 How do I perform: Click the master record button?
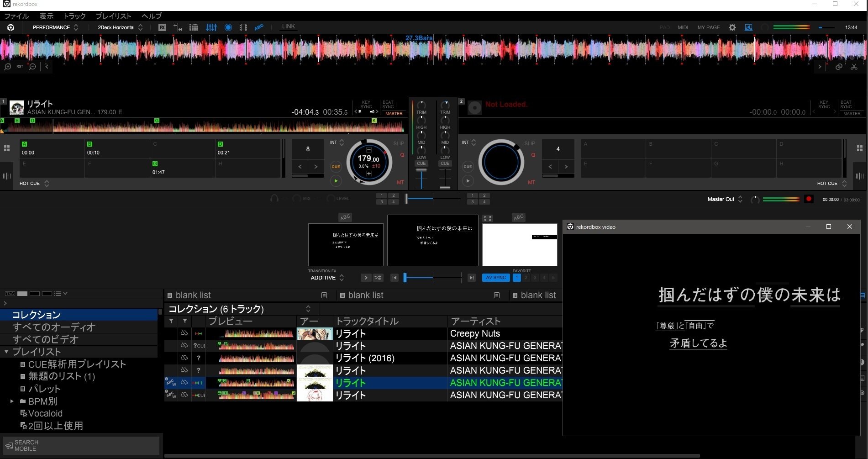pyautogui.click(x=809, y=199)
